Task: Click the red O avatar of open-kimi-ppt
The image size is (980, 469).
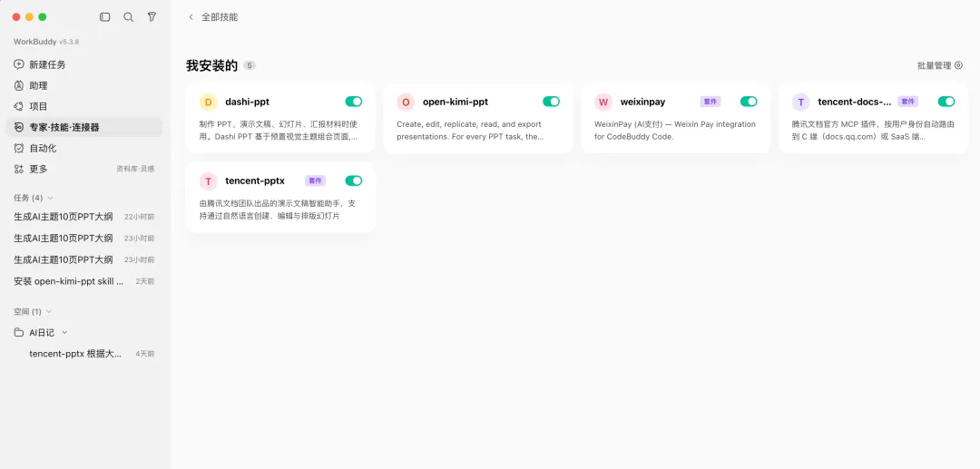Action: pyautogui.click(x=406, y=102)
